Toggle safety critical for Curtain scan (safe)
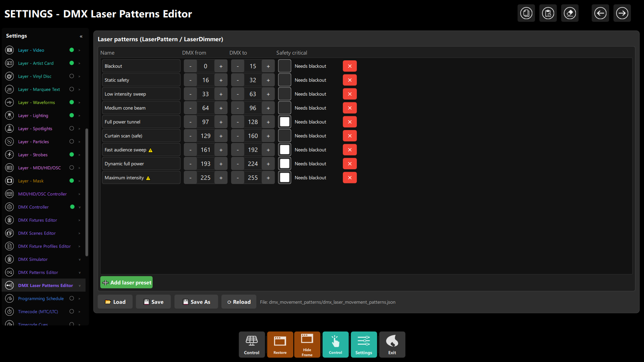644x362 pixels. point(284,136)
